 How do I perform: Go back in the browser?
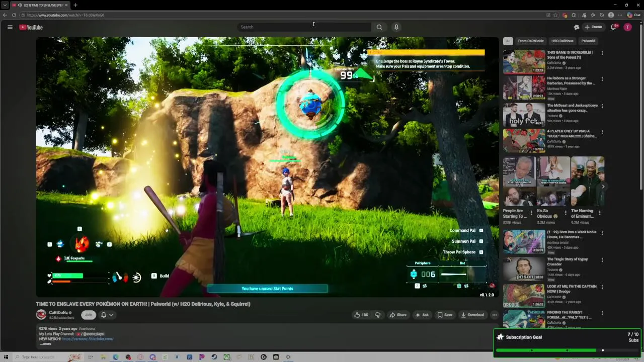tap(5, 15)
